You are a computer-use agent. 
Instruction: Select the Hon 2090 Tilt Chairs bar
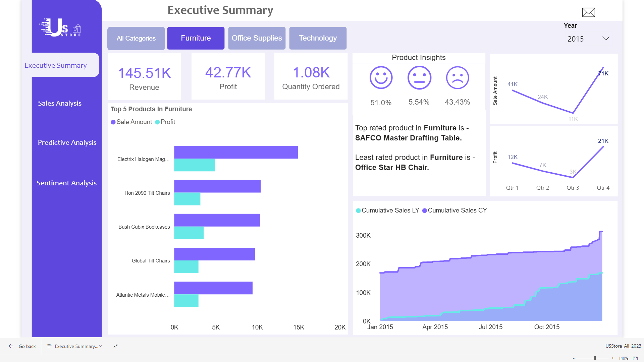(217, 186)
